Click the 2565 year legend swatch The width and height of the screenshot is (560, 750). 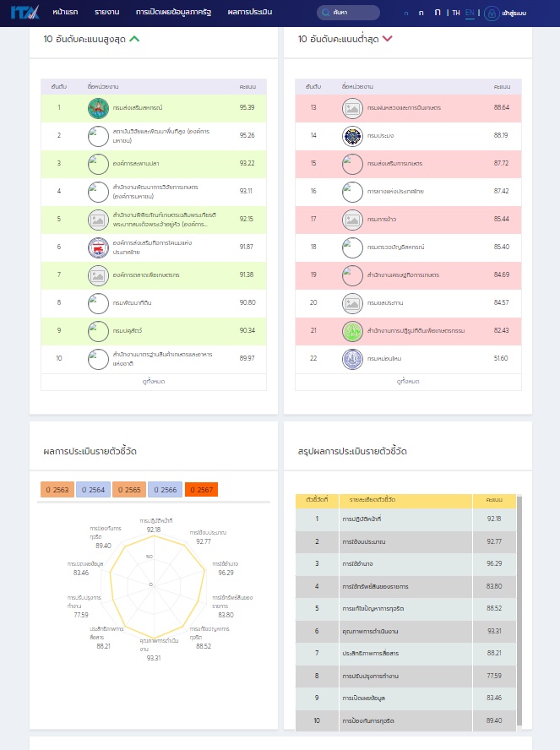129,490
